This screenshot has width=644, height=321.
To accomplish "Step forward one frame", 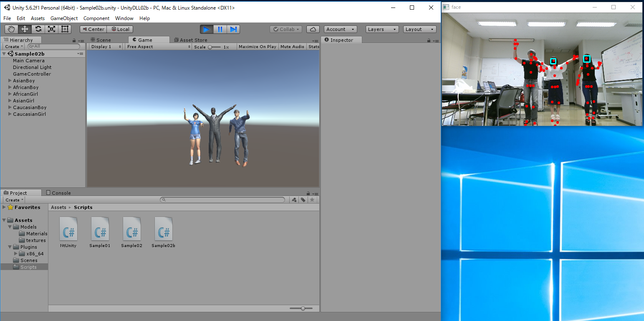I will pos(233,29).
